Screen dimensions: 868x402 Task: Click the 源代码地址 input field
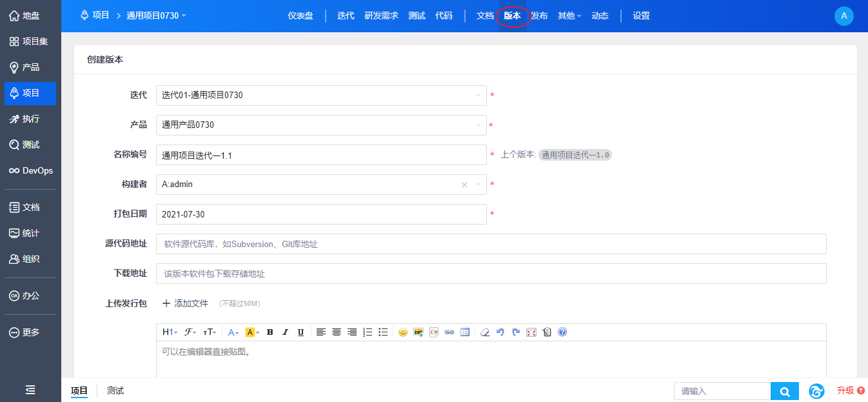[x=491, y=244]
